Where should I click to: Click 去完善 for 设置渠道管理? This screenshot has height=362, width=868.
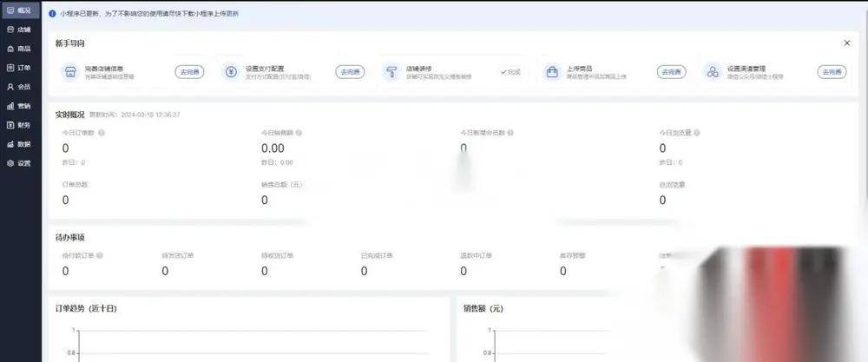pos(832,72)
